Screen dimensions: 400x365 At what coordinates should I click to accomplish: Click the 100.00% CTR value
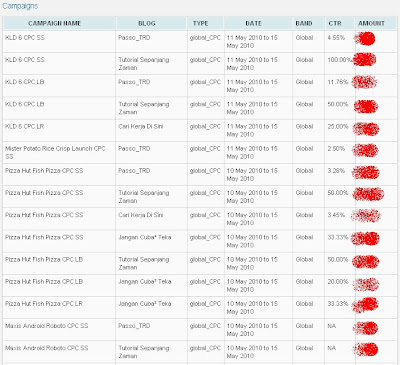click(340, 60)
